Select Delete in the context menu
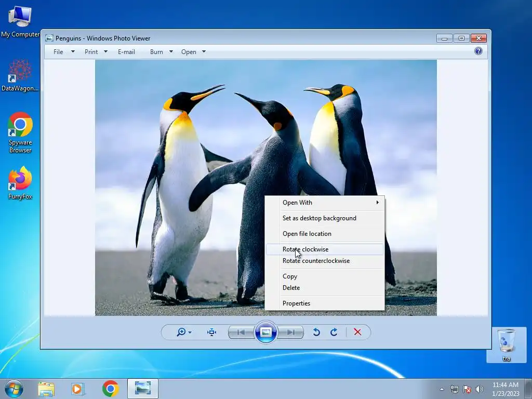 (x=325, y=288)
